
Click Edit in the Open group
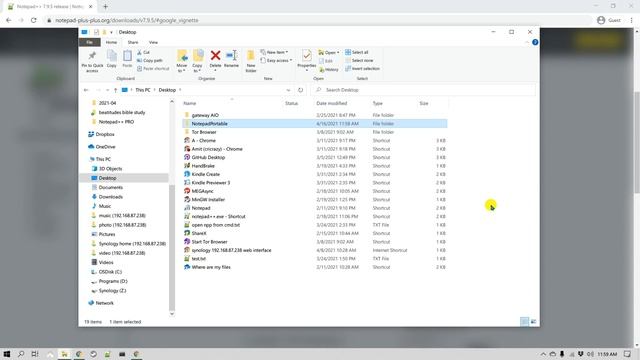coord(326,61)
